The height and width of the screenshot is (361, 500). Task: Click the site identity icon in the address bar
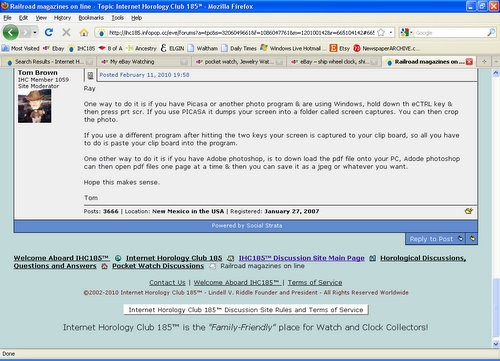102,33
